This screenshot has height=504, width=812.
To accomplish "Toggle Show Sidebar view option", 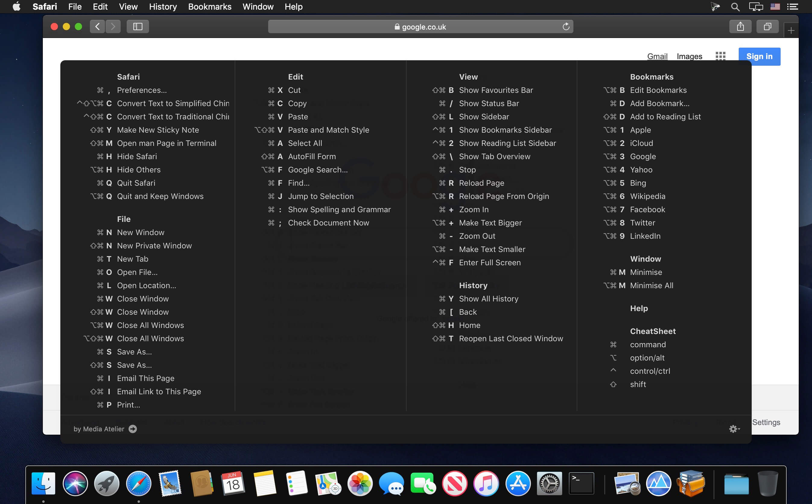I will point(483,116).
